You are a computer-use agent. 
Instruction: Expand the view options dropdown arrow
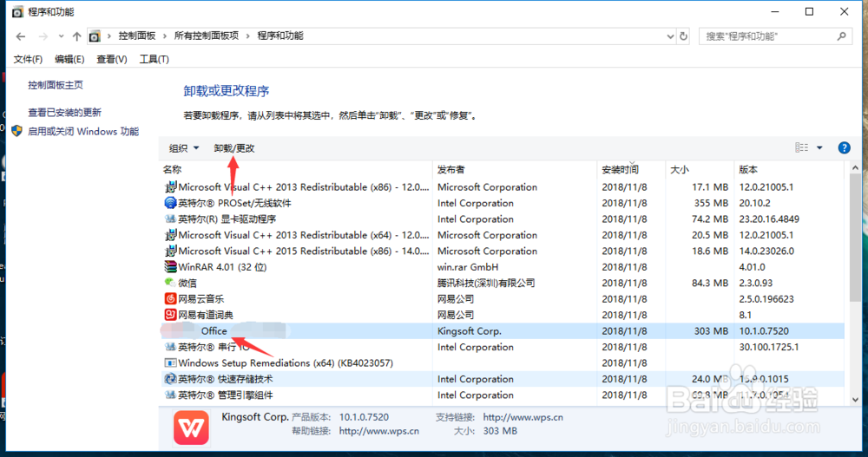tap(819, 147)
